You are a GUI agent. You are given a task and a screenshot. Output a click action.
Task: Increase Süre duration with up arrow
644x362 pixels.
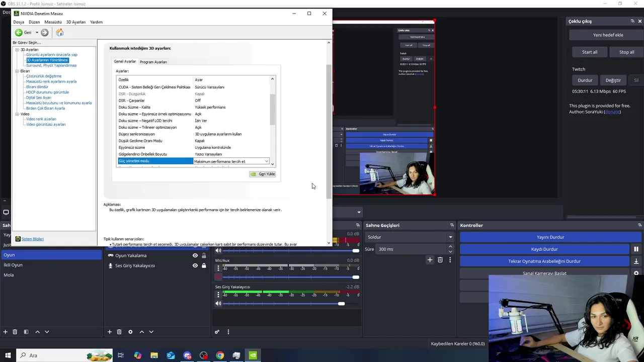[x=450, y=247]
